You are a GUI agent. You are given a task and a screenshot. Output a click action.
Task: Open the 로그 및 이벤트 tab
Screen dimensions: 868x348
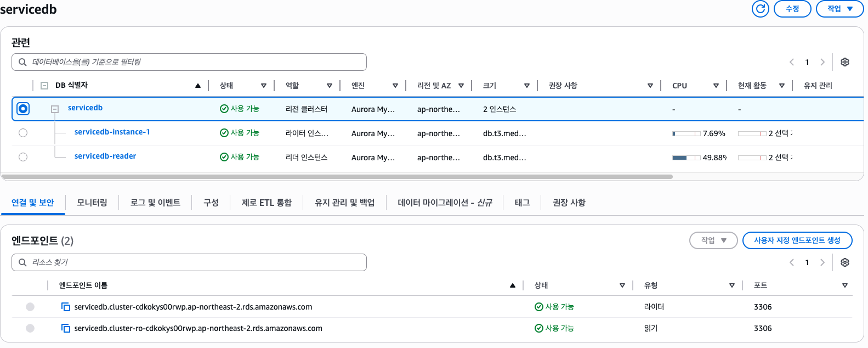pos(155,203)
